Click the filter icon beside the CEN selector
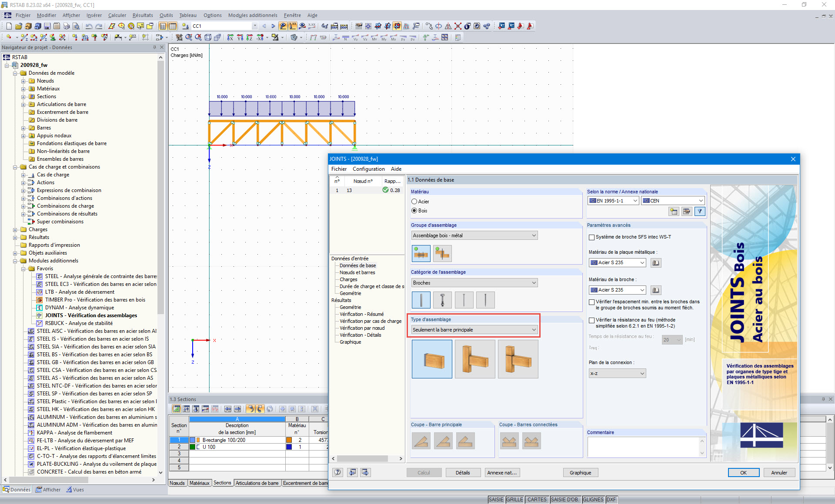This screenshot has width=835, height=504. 700,212
